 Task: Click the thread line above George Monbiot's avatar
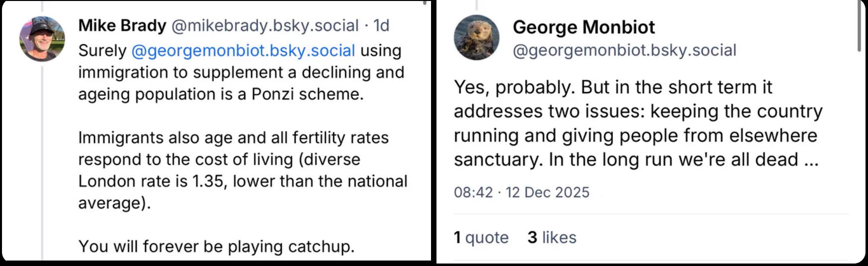[x=476, y=5]
